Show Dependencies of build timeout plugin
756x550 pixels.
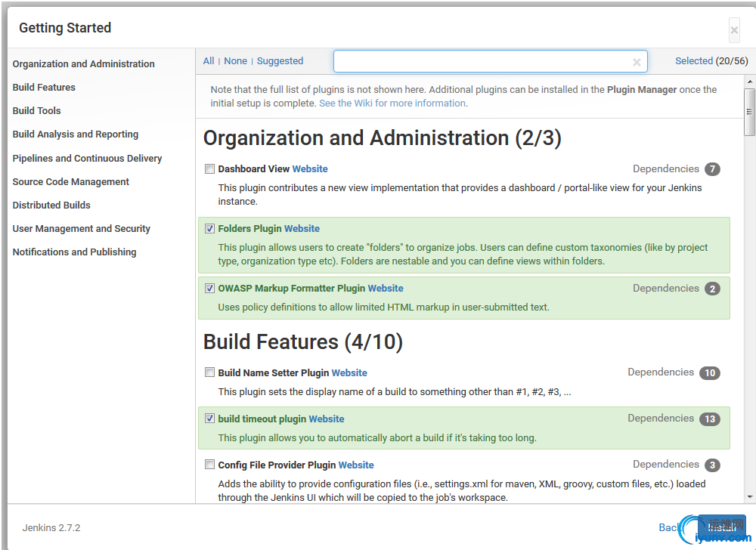[x=674, y=419]
